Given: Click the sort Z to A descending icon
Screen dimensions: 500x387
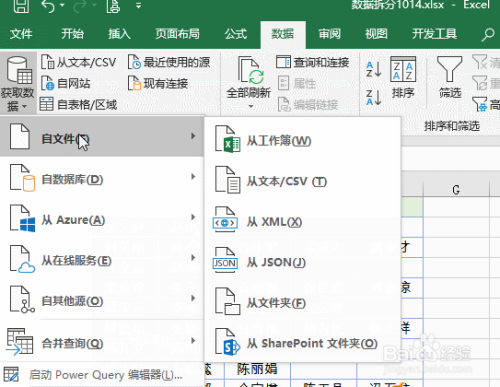Looking at the screenshot, I should 373,97.
